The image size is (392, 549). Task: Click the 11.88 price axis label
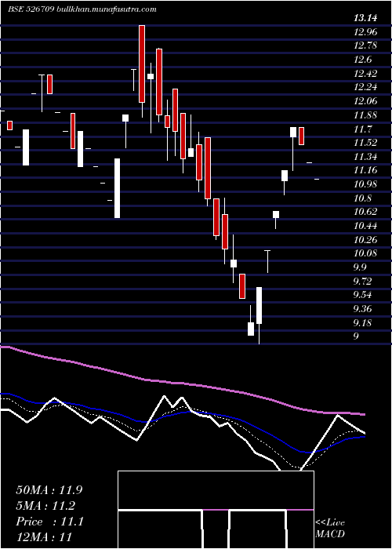click(365, 115)
